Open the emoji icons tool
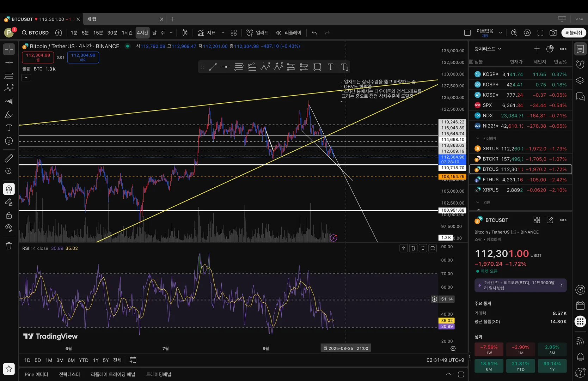 click(x=9, y=141)
